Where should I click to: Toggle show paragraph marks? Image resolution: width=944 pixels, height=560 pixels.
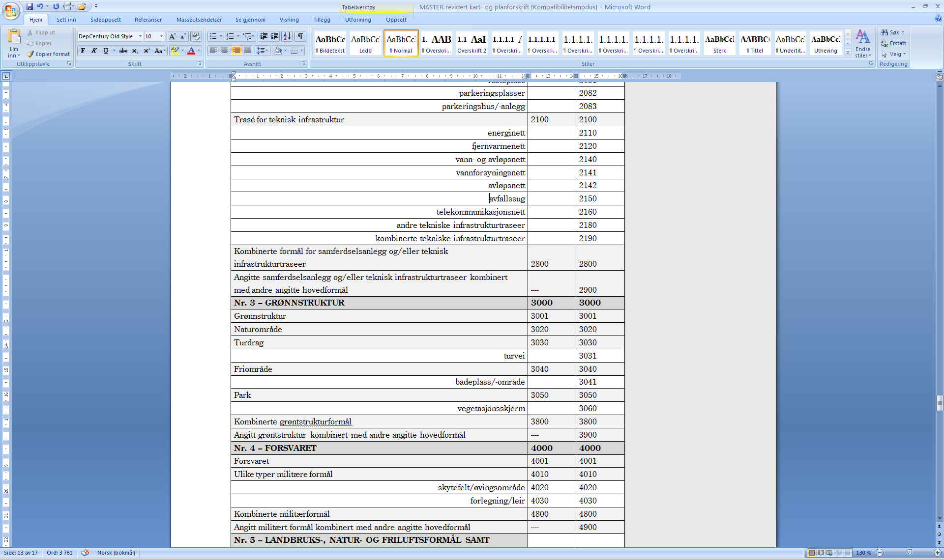(300, 36)
